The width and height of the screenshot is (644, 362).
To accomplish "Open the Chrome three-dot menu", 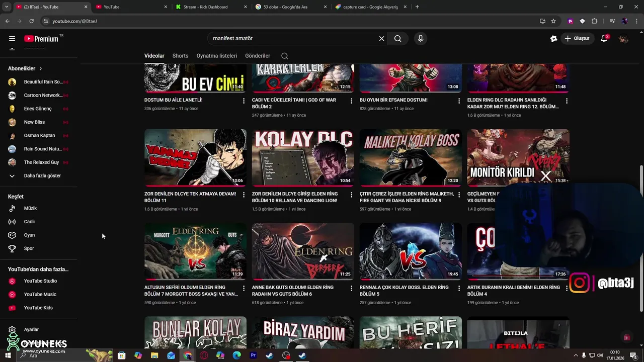I will 636,21.
